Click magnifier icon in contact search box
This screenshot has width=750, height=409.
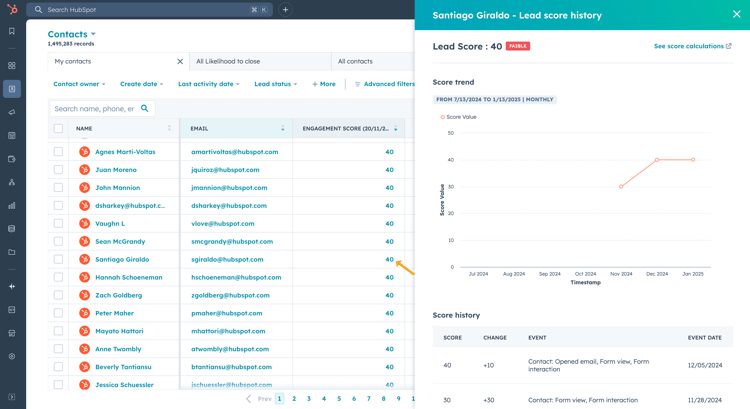pos(144,109)
